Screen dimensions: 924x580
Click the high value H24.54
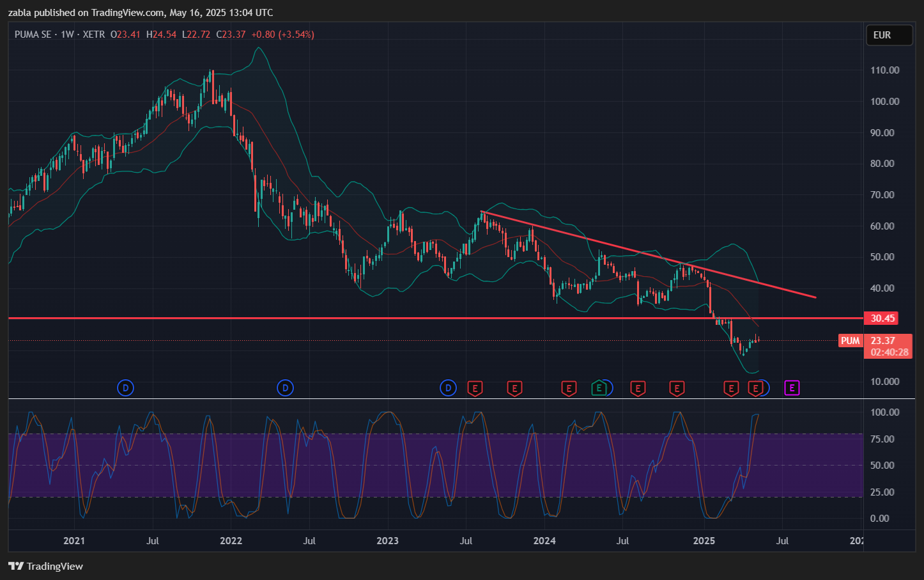(161, 35)
